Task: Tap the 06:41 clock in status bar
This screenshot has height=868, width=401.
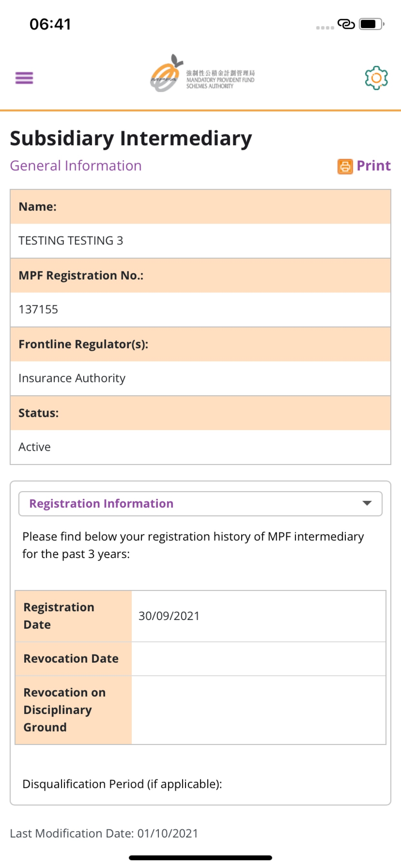Action: (x=50, y=24)
